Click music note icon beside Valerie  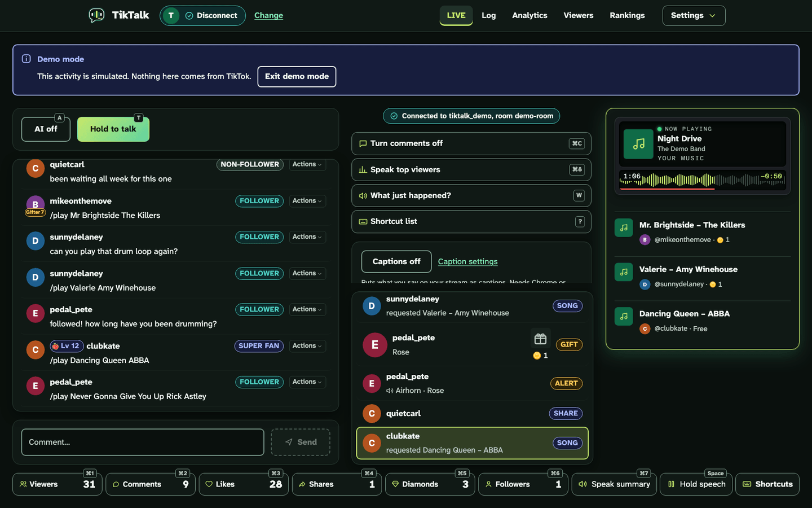point(624,272)
